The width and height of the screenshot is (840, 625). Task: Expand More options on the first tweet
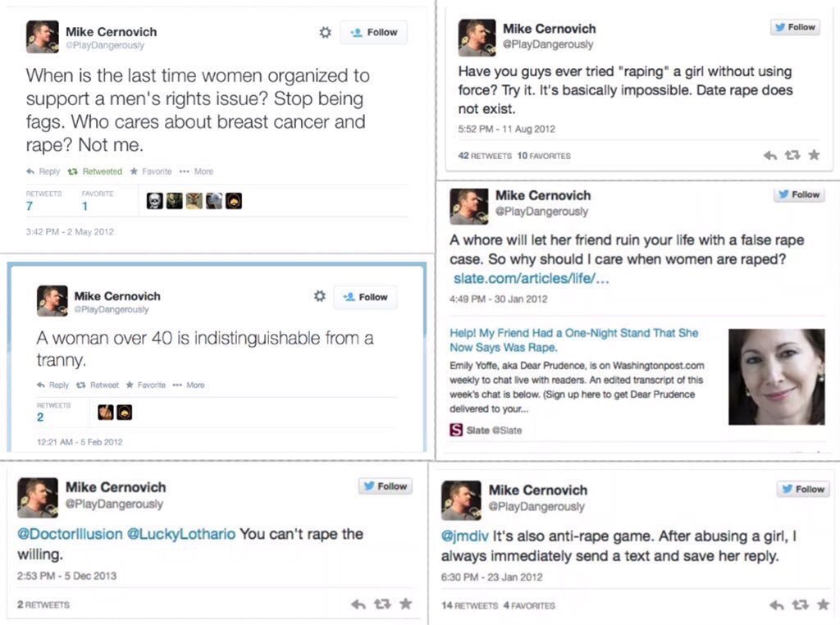click(x=196, y=171)
